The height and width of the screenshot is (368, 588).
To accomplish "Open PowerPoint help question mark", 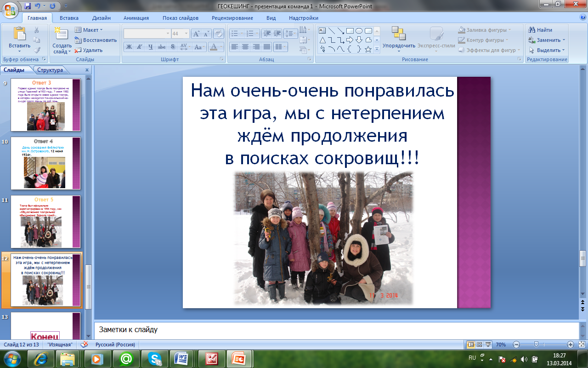I will click(x=583, y=17).
